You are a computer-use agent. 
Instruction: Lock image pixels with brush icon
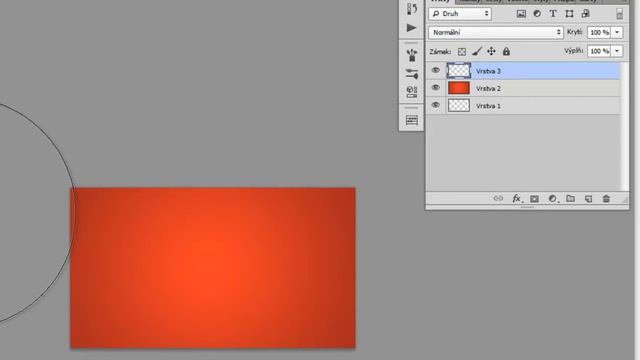(x=477, y=51)
